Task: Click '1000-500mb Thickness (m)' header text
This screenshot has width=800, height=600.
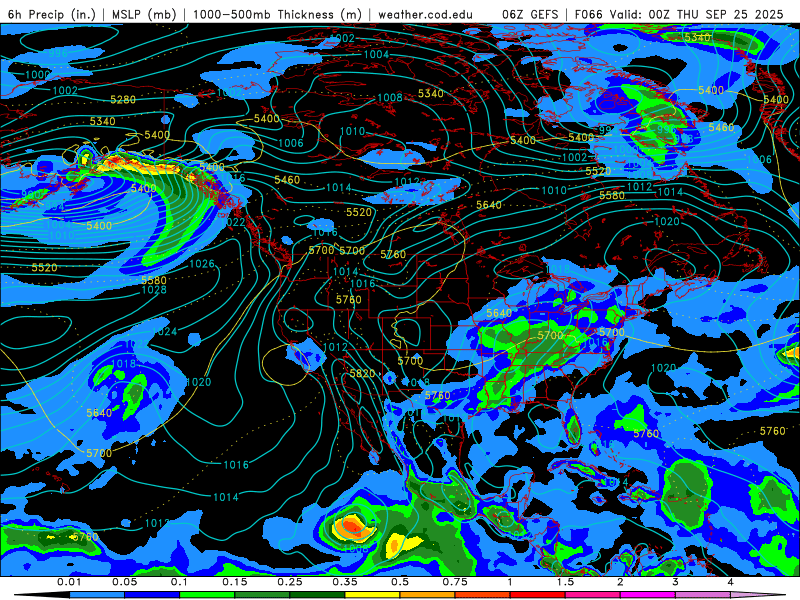Action: [x=277, y=14]
